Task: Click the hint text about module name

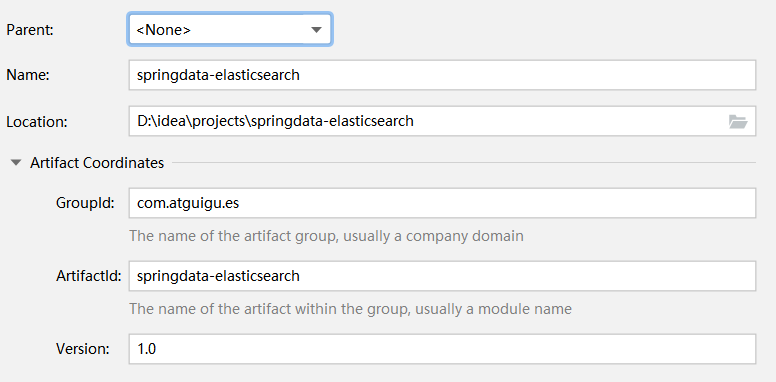Action: (x=350, y=309)
